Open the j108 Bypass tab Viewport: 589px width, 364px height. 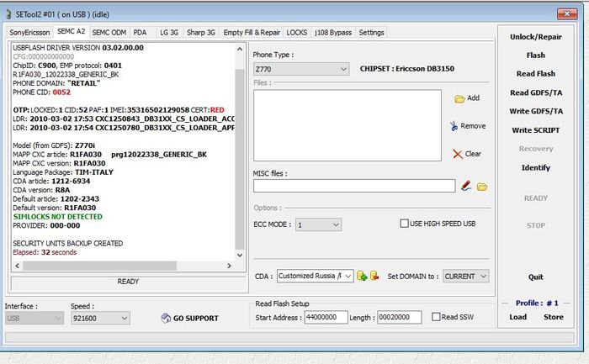pyautogui.click(x=333, y=33)
